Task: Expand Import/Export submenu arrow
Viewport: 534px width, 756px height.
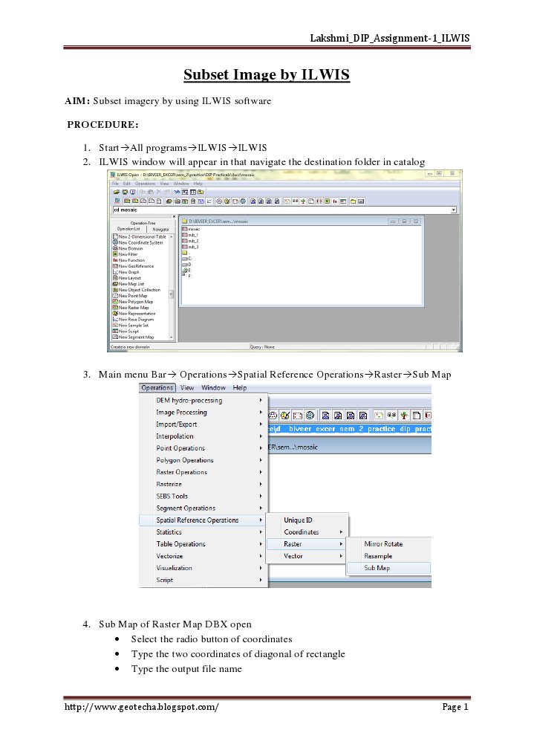Action: pos(261,424)
